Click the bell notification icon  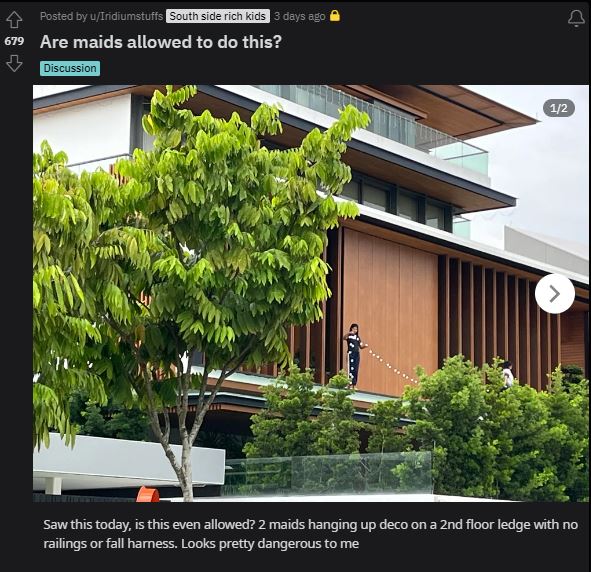[x=576, y=18]
